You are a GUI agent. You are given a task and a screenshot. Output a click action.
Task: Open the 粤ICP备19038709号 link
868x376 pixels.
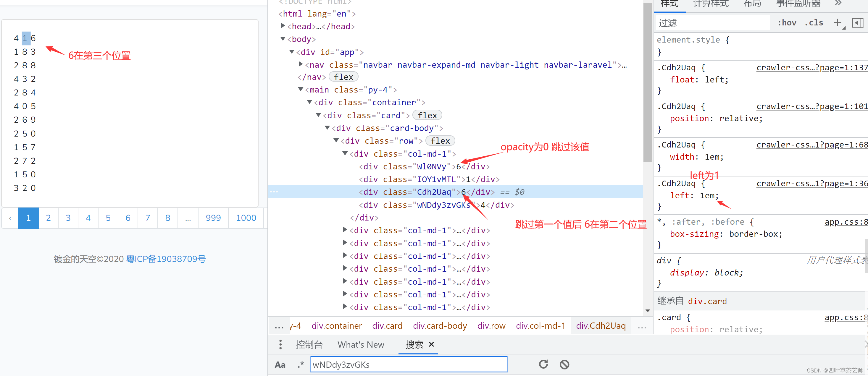(x=166, y=259)
